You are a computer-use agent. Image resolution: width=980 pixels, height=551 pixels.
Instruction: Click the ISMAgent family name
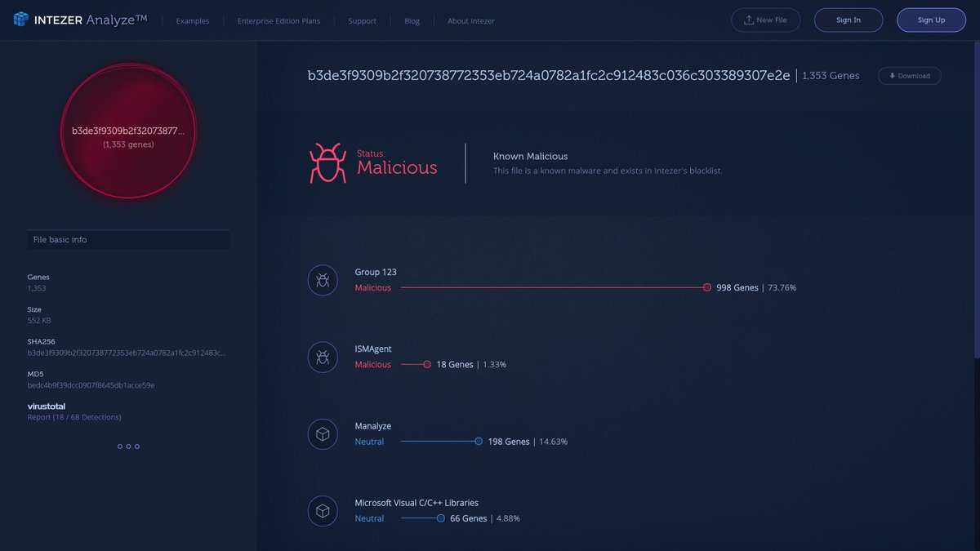pyautogui.click(x=373, y=349)
